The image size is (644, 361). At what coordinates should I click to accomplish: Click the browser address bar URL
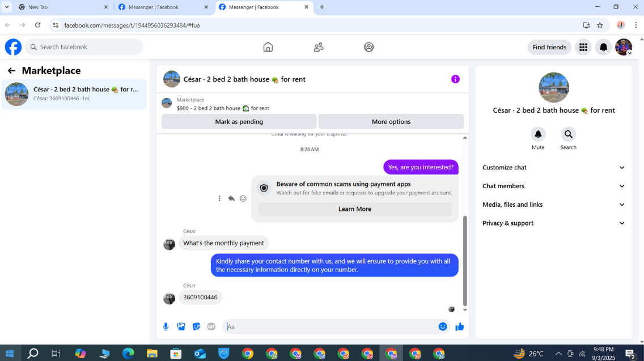[x=132, y=26]
